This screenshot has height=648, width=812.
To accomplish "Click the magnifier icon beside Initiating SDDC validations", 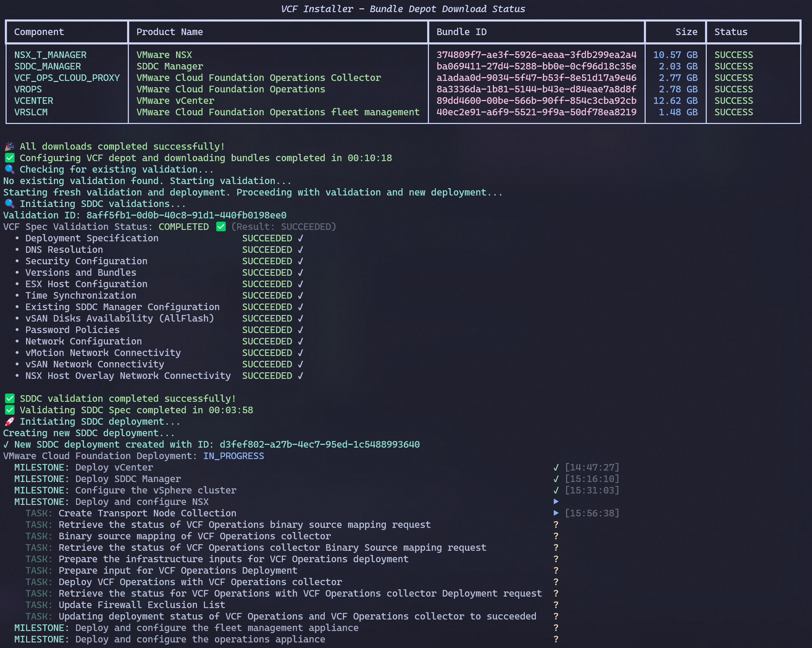I will point(9,204).
